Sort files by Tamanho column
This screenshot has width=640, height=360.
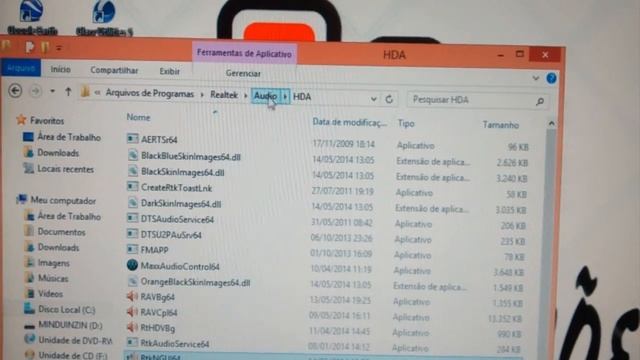click(x=501, y=125)
